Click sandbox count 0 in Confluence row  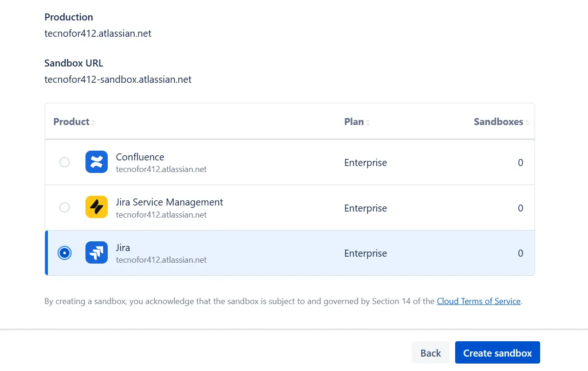[520, 163]
